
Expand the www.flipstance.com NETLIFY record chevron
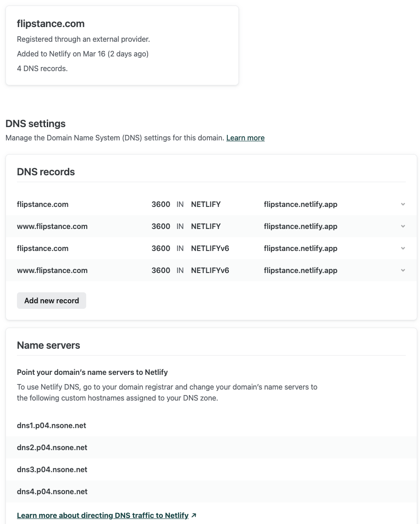pos(403,226)
